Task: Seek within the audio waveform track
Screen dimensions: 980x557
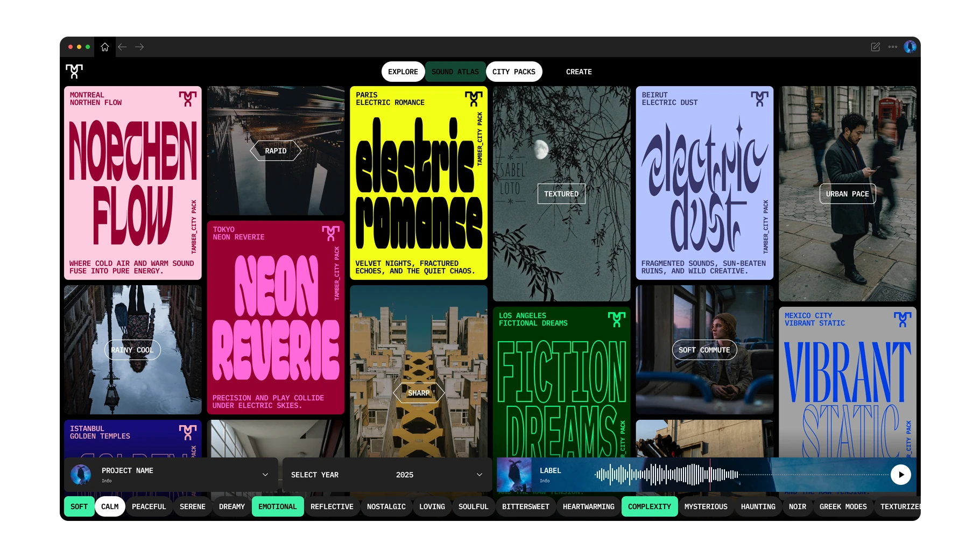Action: pyautogui.click(x=742, y=475)
